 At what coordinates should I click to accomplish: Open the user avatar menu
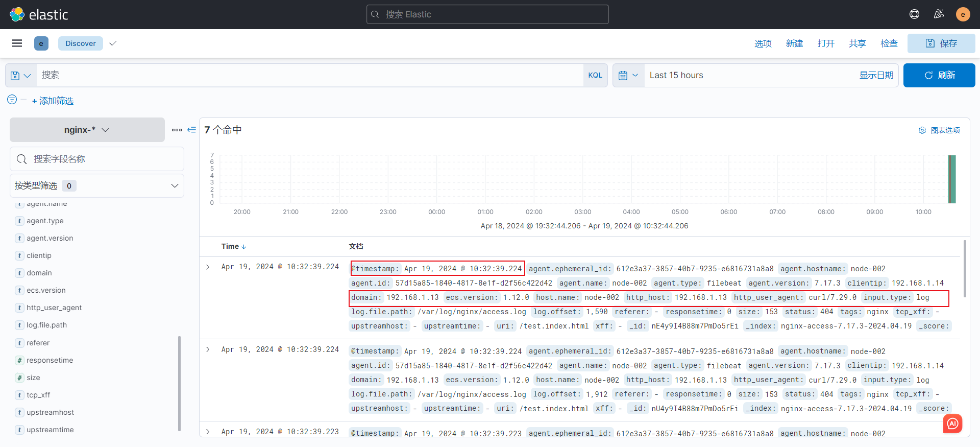[963, 14]
